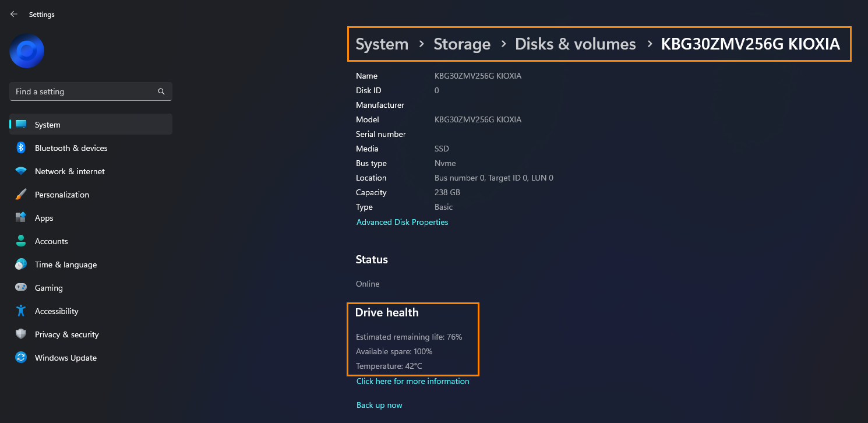Click the chevron after Disks & volumes
This screenshot has height=423, width=868.
click(x=649, y=44)
